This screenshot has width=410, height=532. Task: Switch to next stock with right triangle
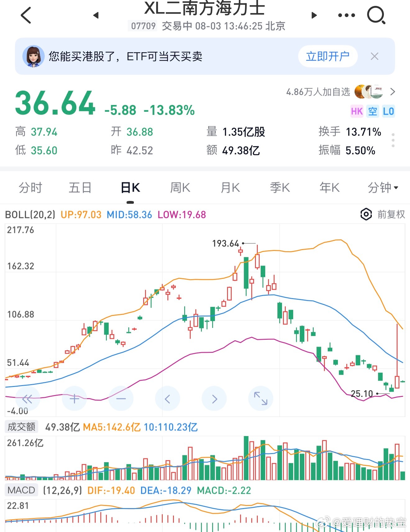[x=314, y=15]
